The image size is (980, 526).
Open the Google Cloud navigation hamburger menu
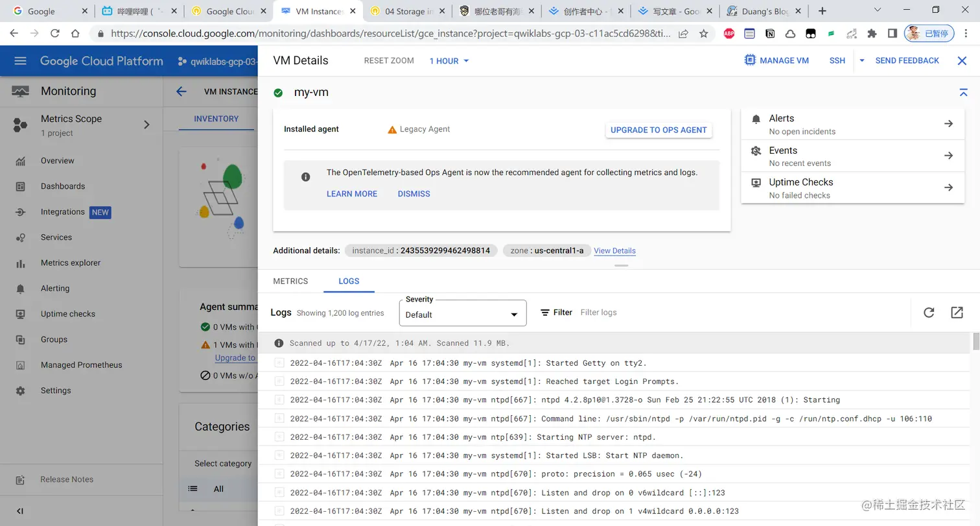(x=20, y=61)
